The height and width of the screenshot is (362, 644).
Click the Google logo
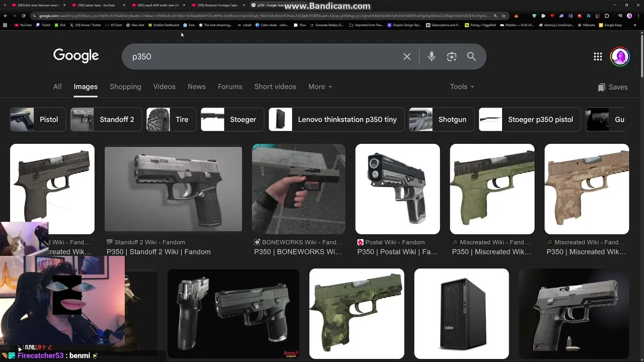click(x=76, y=56)
